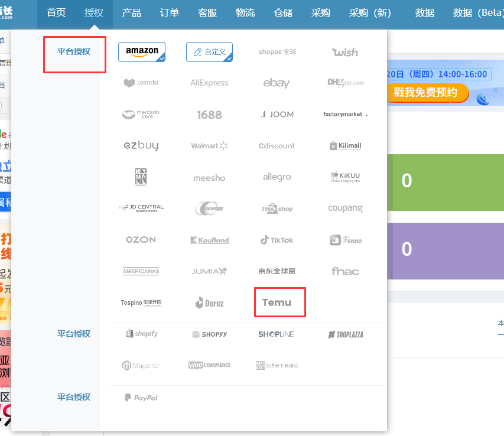Open the 客服 customer service menu
The image size is (504, 436).
pyautogui.click(x=207, y=13)
